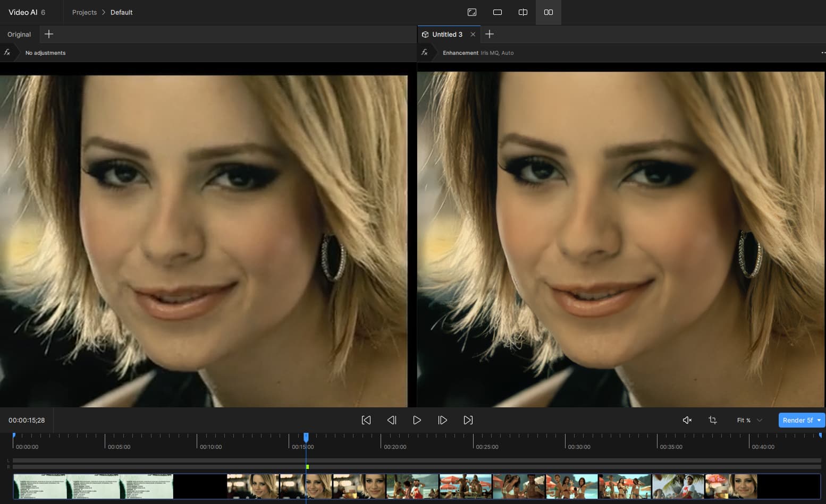Open the Fit % zoom dropdown
The image size is (826, 504).
click(x=749, y=420)
